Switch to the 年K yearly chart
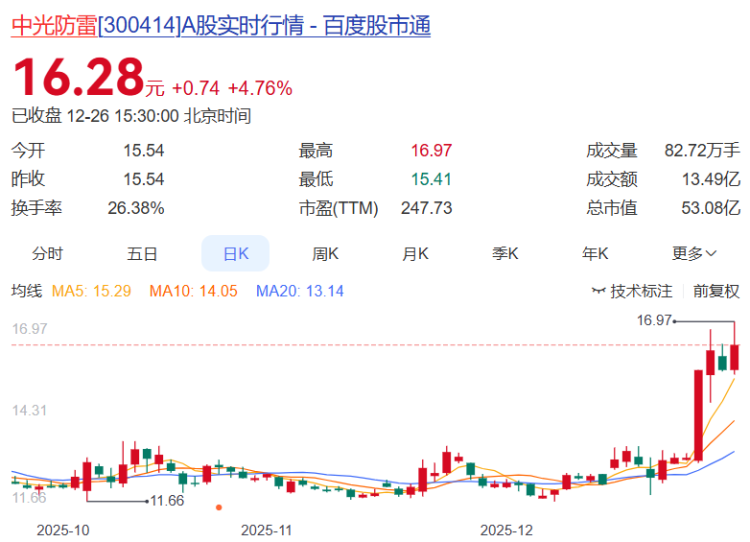 pyautogui.click(x=595, y=254)
